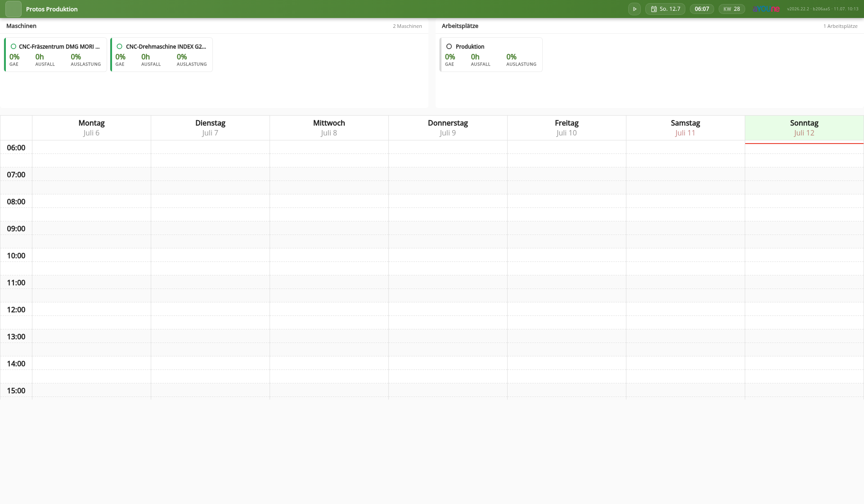Click the status circle of the Produktion card

click(x=449, y=46)
